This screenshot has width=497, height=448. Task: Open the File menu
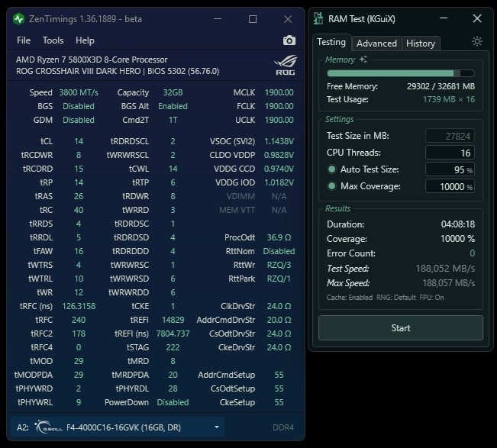click(x=24, y=40)
